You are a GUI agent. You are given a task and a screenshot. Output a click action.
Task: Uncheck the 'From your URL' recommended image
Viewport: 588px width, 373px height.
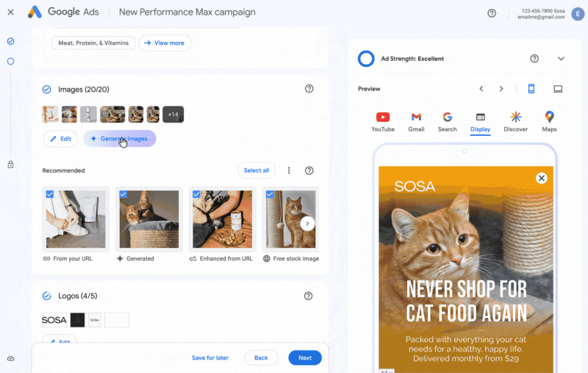click(x=50, y=195)
